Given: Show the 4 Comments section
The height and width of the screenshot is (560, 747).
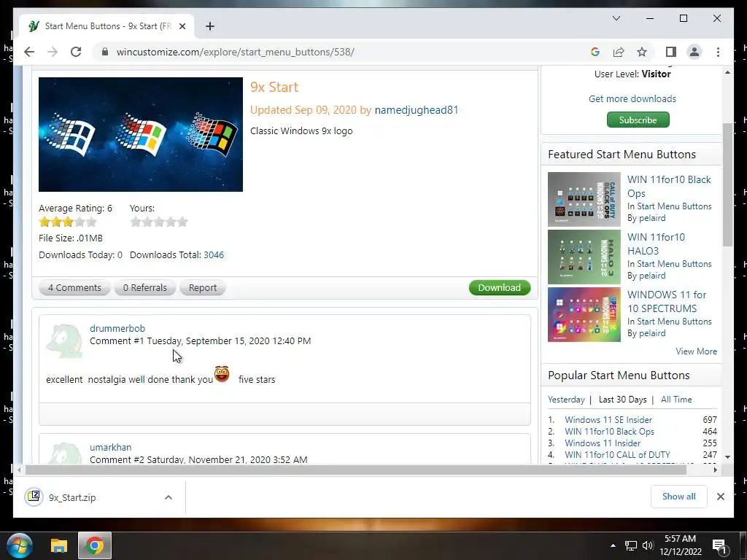Looking at the screenshot, I should click(x=75, y=287).
